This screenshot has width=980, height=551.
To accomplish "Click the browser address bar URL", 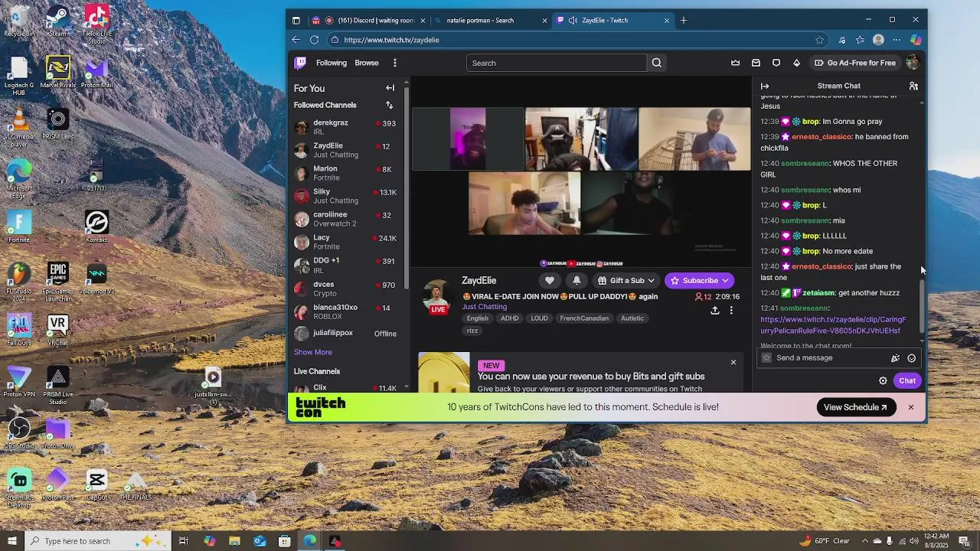I will tap(391, 40).
